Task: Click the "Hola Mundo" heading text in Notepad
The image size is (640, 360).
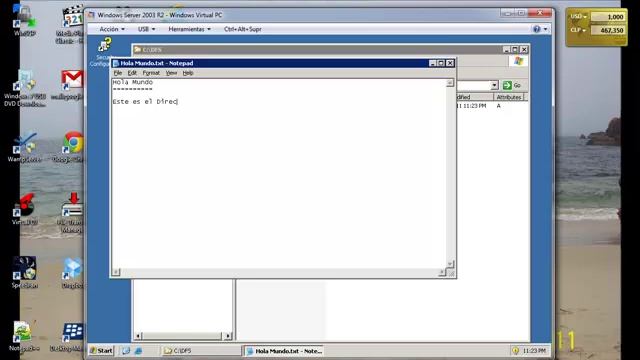Action: click(133, 82)
